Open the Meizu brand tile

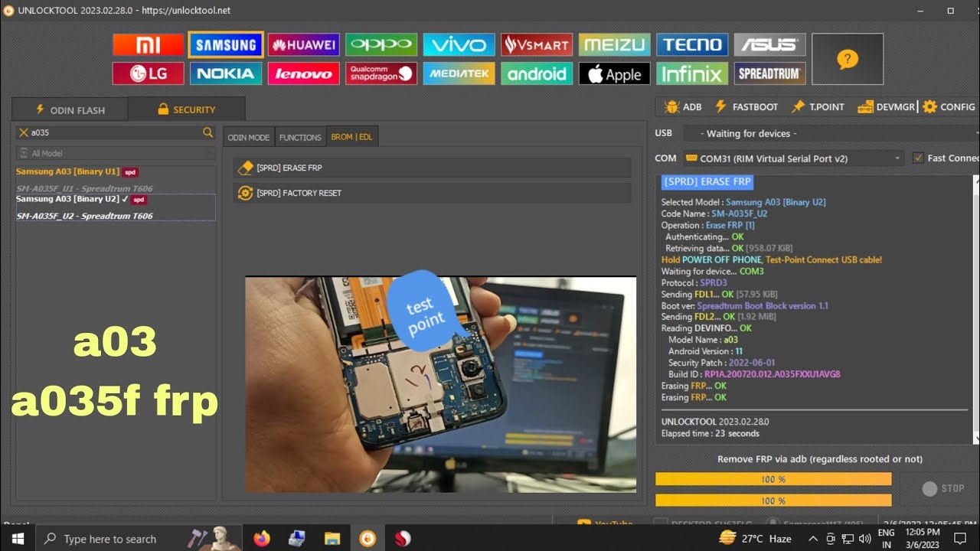[x=614, y=45]
